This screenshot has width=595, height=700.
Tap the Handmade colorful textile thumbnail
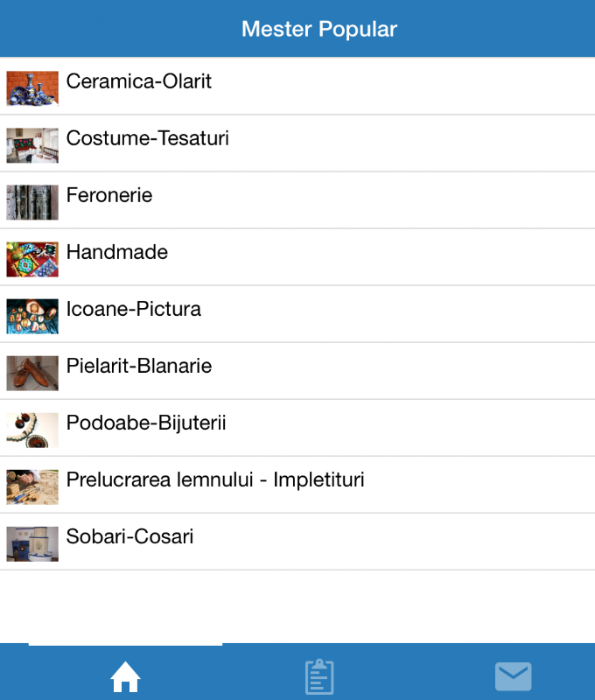[32, 259]
